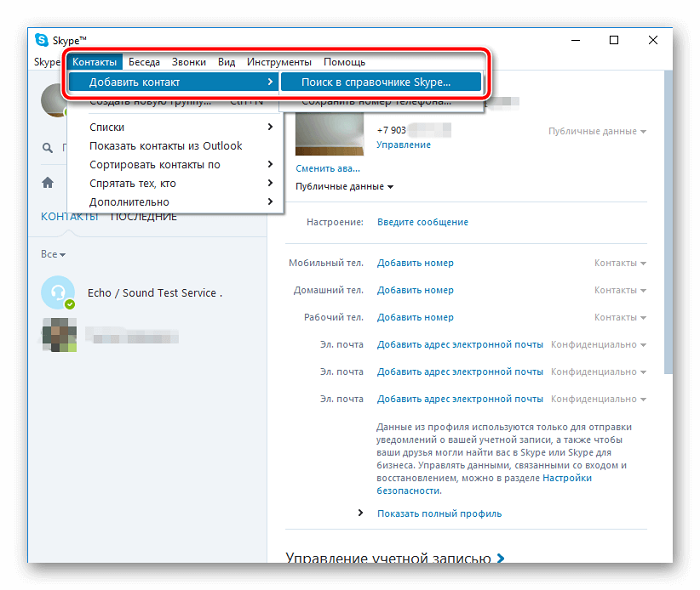Open the Контакты menu

point(95,62)
